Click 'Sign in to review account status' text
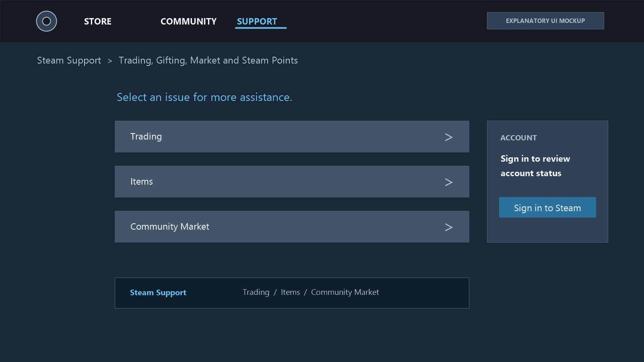This screenshot has width=644, height=362. (535, 166)
